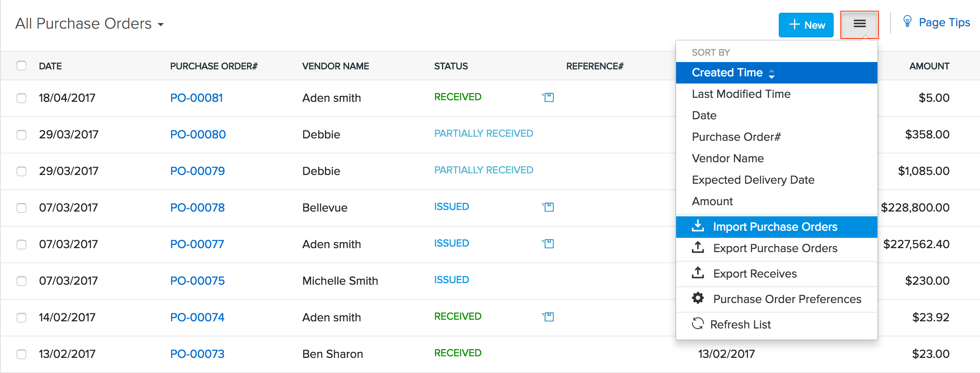Click the package icon beside PO-00078
Screen dimensions: 980x373
[x=548, y=207]
